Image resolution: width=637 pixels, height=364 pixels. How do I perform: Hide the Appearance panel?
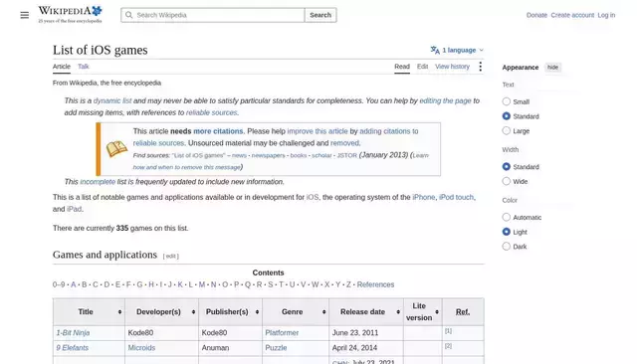click(552, 68)
